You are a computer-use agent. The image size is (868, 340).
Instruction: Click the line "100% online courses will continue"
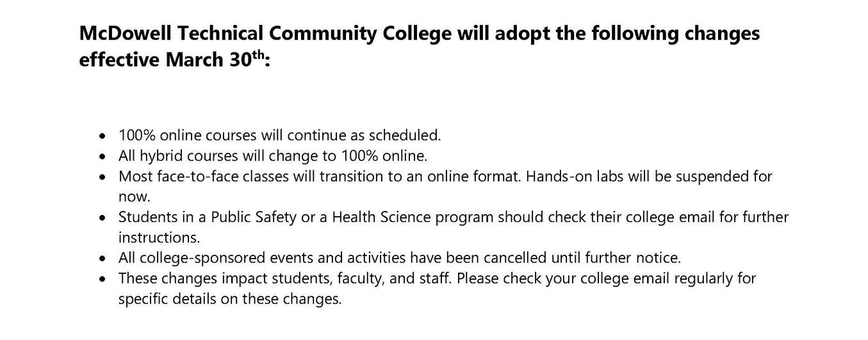coord(279,135)
